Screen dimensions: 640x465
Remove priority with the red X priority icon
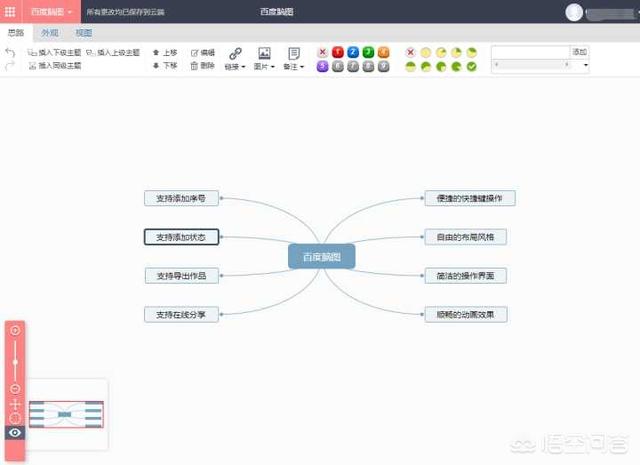[322, 52]
